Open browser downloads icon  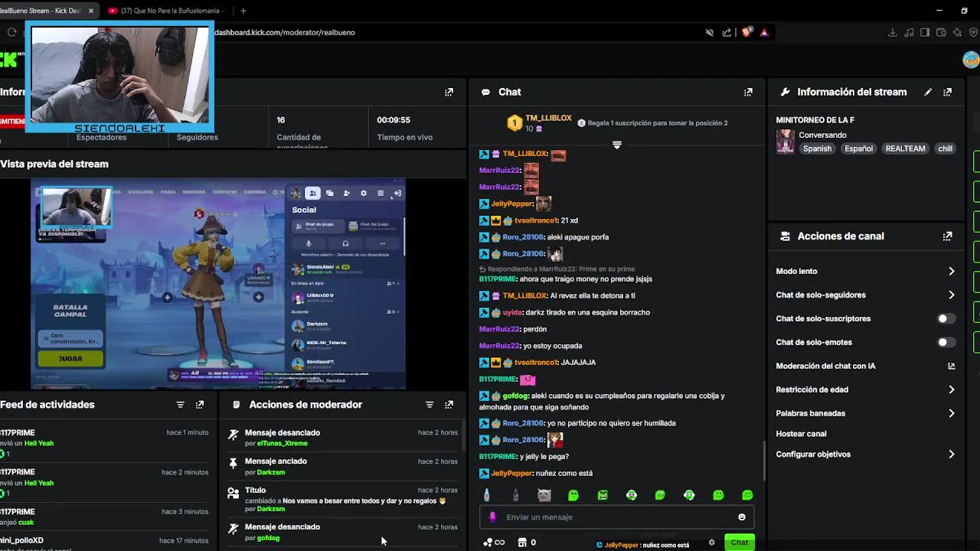(892, 32)
